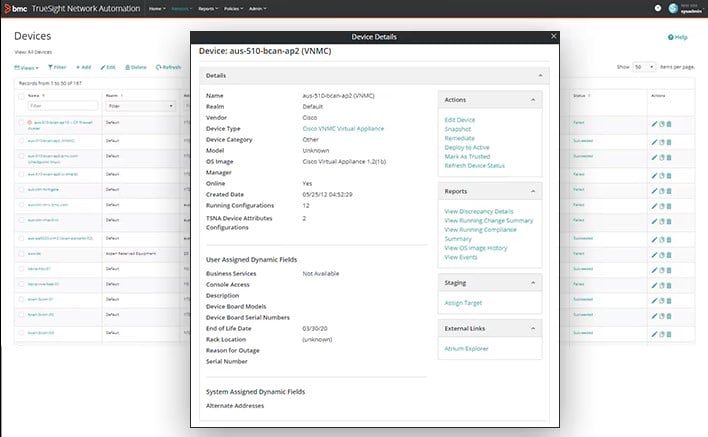The image size is (708, 437).
Task: Click Refresh Device Status link
Action: click(475, 166)
